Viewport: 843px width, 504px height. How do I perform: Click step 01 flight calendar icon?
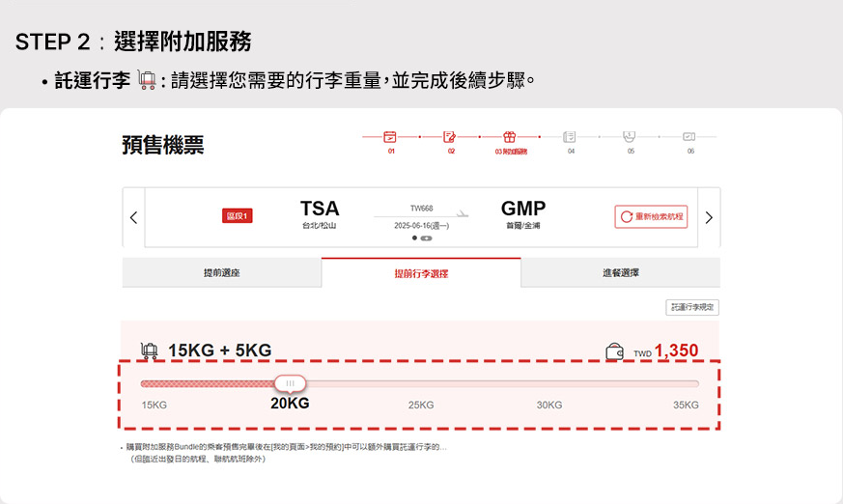point(390,137)
